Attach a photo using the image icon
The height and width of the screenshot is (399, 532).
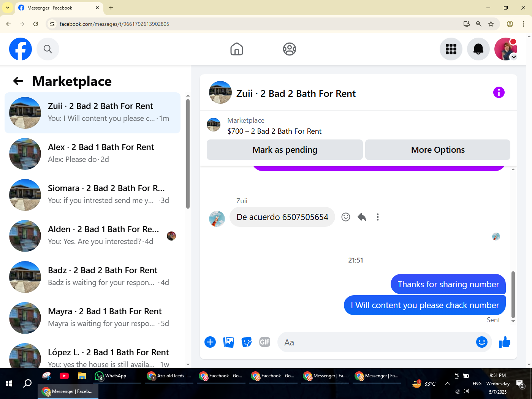[228, 342]
